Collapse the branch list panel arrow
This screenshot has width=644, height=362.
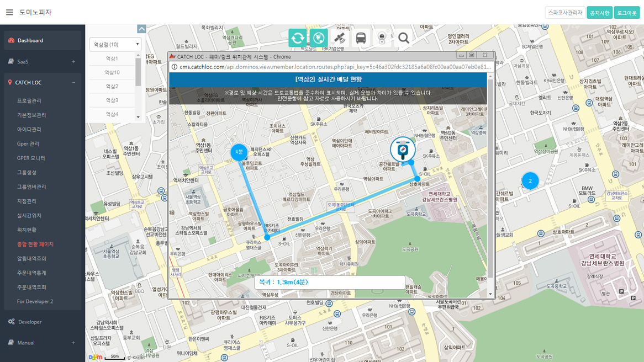(x=141, y=29)
